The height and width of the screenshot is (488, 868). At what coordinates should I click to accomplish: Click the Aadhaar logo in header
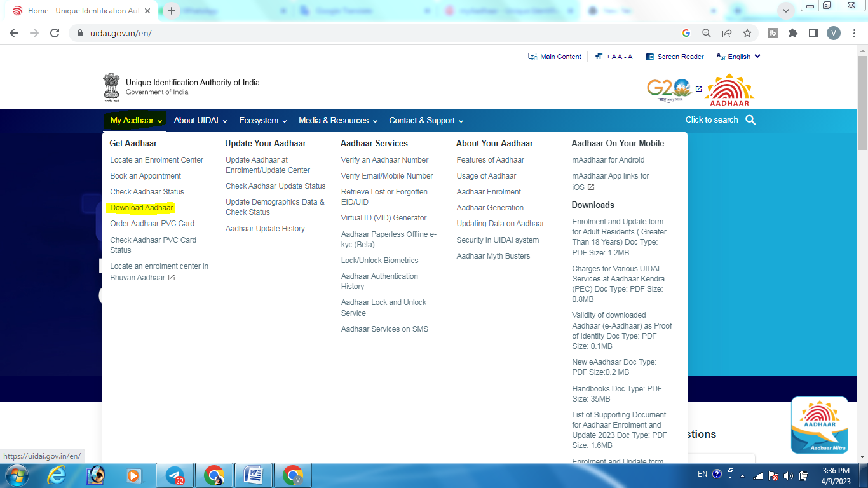(729, 90)
